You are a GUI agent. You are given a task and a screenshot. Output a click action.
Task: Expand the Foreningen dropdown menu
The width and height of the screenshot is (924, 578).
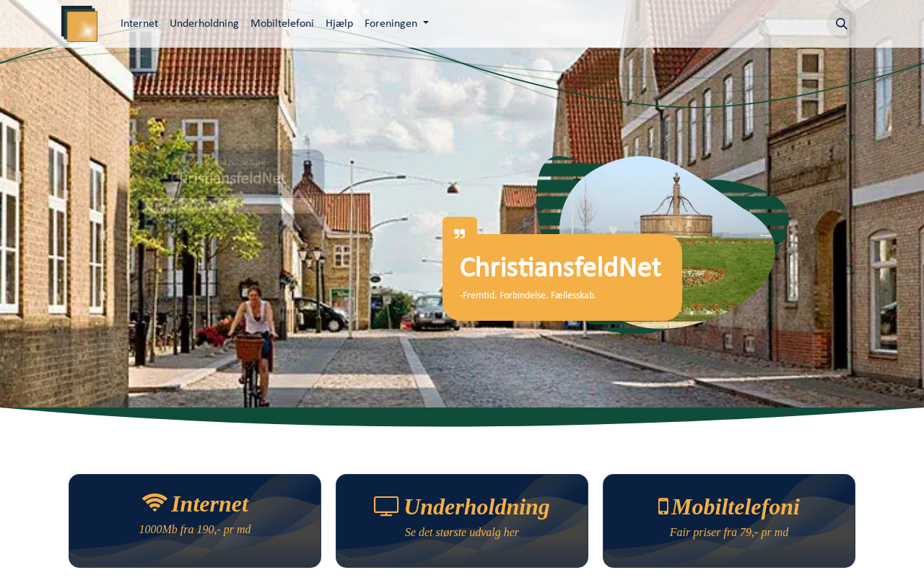(396, 23)
